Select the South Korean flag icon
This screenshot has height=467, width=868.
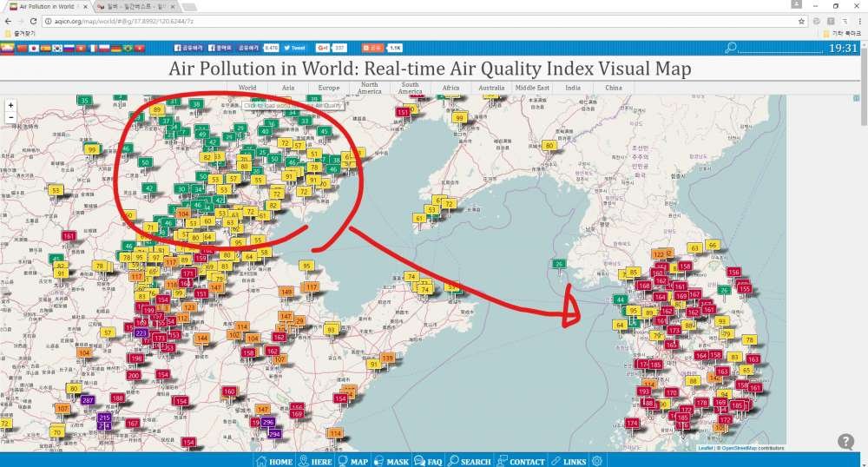(57, 48)
